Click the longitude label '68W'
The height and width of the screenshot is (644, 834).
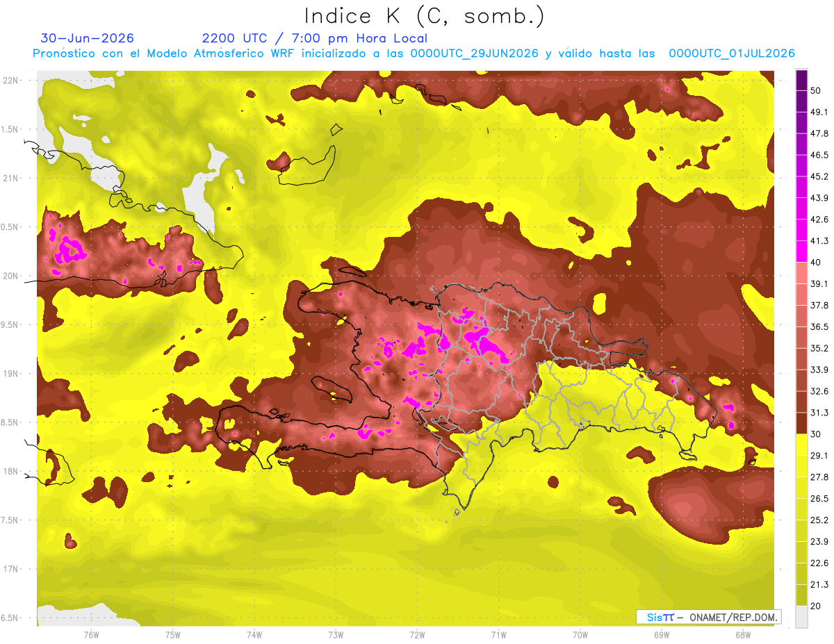pos(743,635)
